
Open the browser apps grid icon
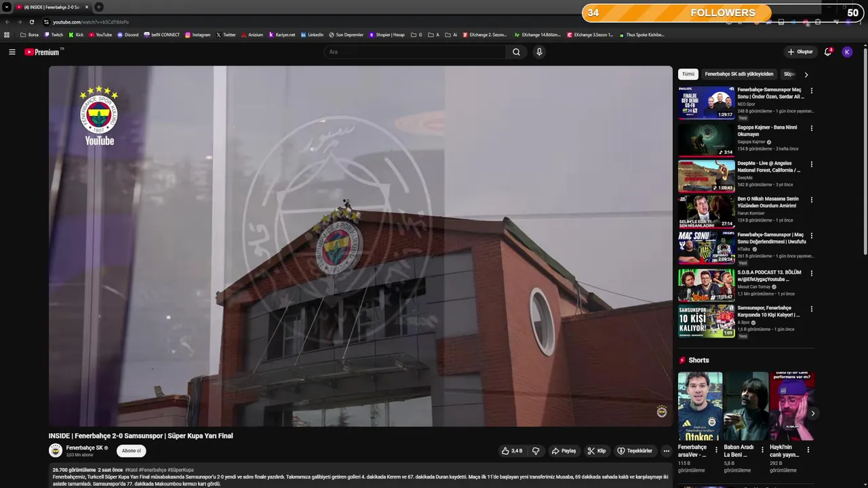click(x=7, y=35)
